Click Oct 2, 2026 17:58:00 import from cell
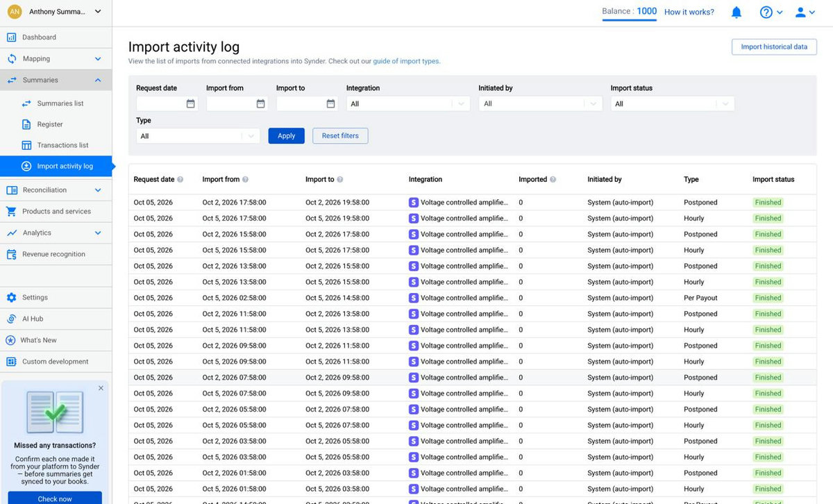The image size is (833, 504). (x=234, y=203)
